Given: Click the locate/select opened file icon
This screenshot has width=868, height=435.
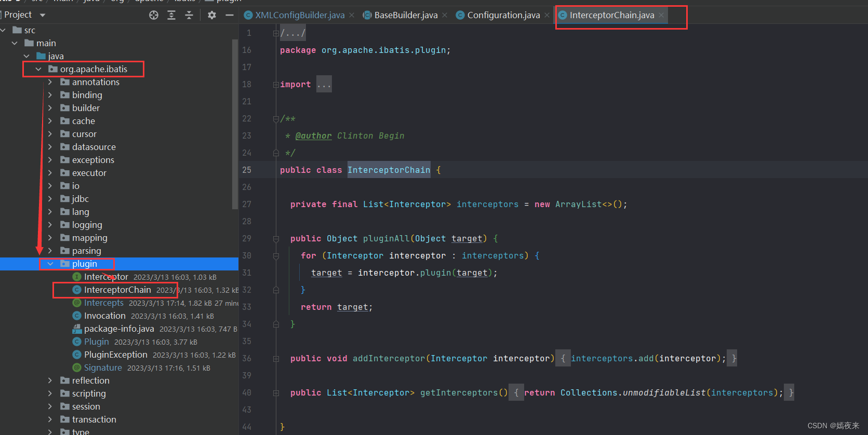Looking at the screenshot, I should point(154,15).
